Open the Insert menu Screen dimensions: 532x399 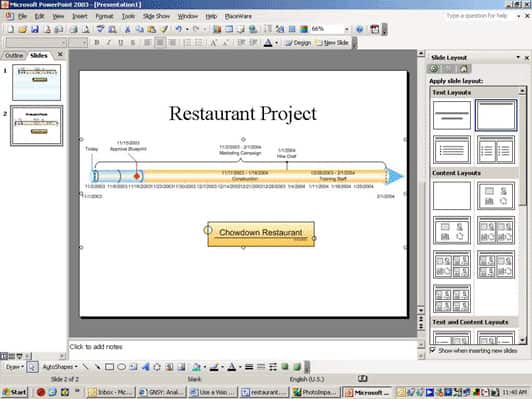[80, 16]
